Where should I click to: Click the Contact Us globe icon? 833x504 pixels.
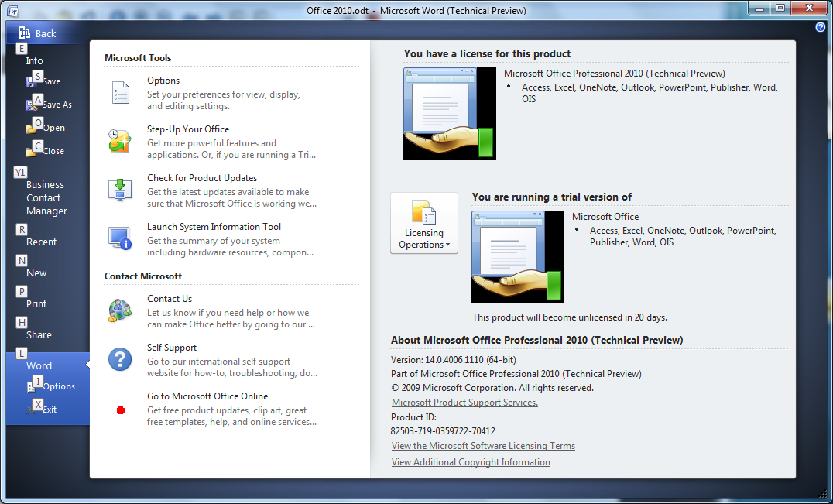[x=120, y=310]
